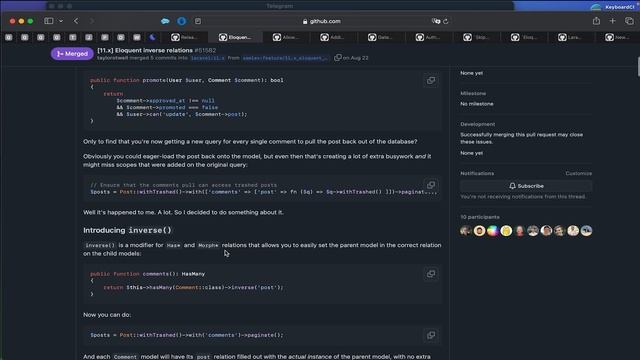
Task: Show the tab overview
Action: (629, 21)
